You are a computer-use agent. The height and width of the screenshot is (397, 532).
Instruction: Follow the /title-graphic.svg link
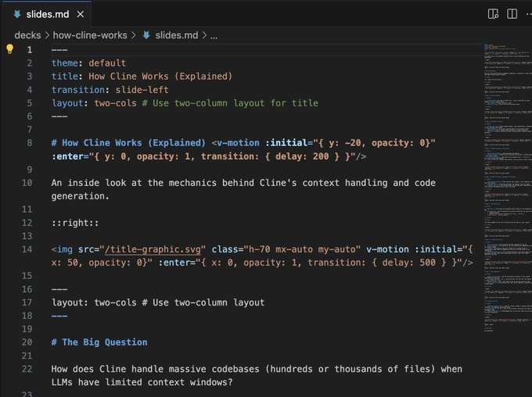coord(153,249)
